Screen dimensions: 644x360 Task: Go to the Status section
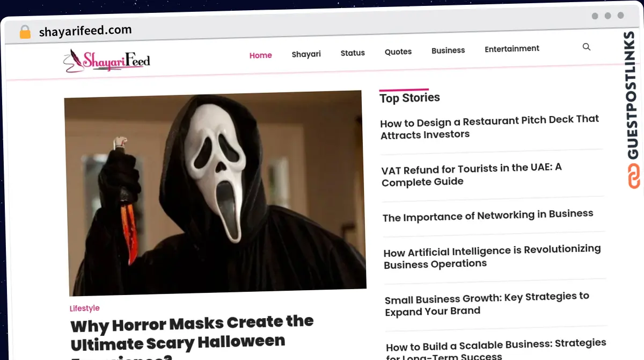[x=353, y=53]
